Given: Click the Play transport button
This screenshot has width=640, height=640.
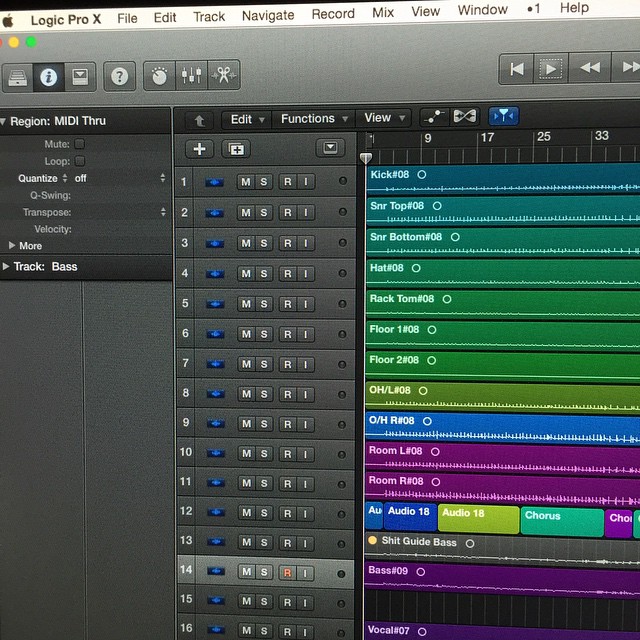Looking at the screenshot, I should pyautogui.click(x=550, y=68).
